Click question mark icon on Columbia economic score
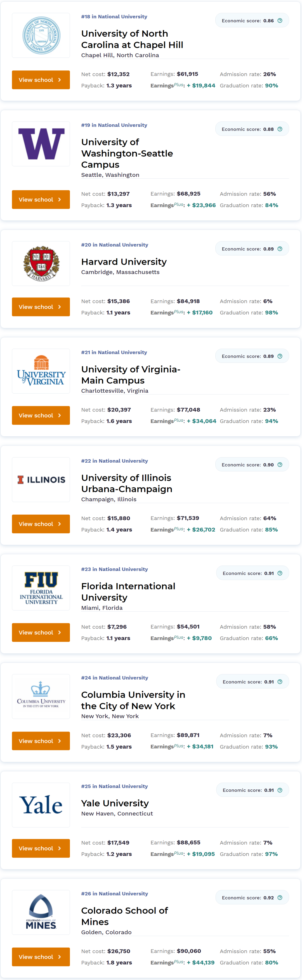Screen dimensions: 302x980 pos(280,681)
